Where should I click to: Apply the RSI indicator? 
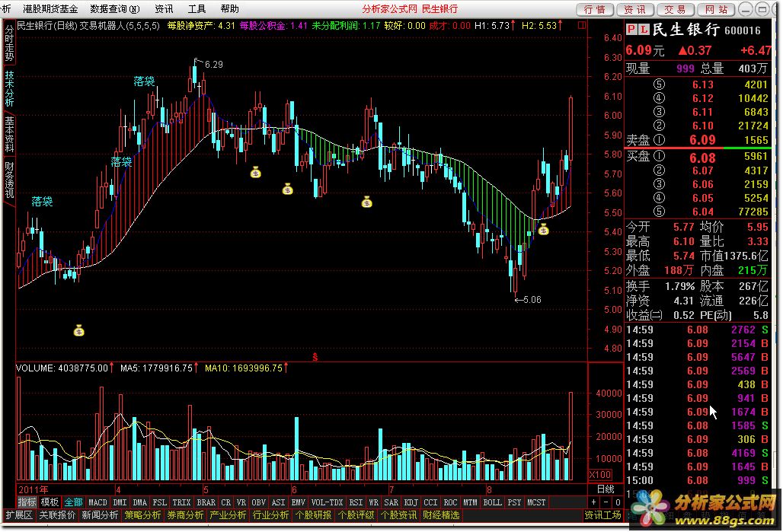click(x=356, y=502)
